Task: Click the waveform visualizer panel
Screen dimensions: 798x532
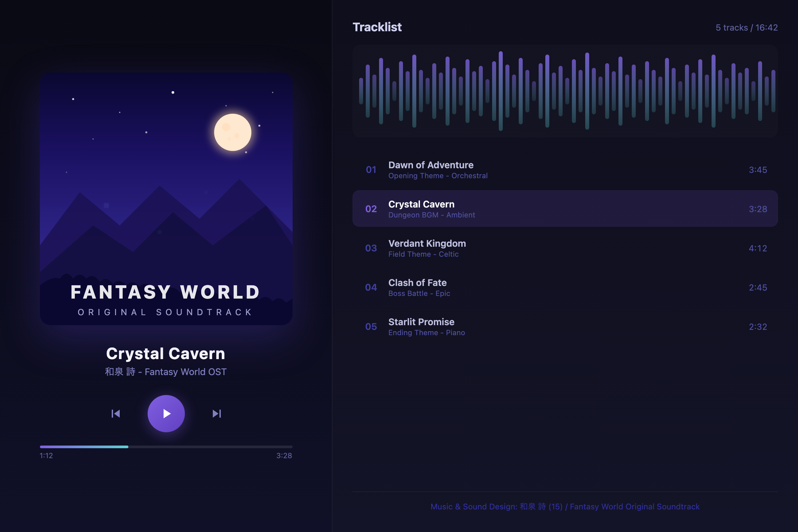Action: tap(565, 91)
